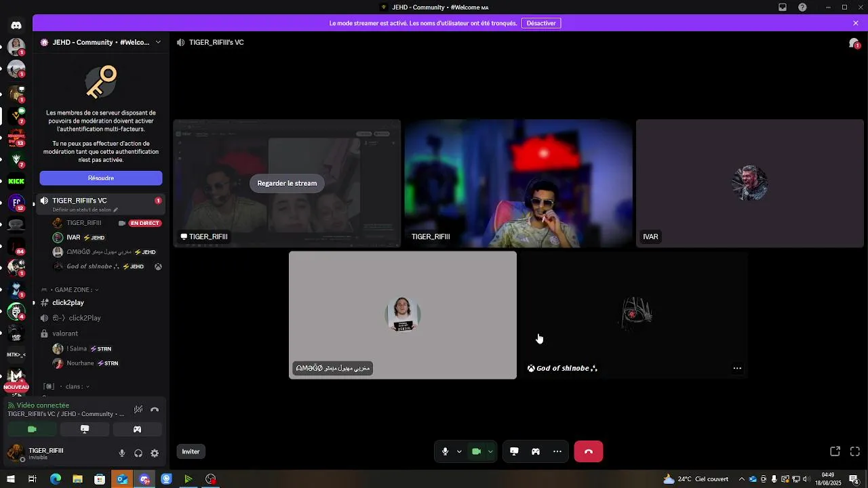Disconnect from voice in sidebar panel
868x488 pixels.
coord(155,409)
